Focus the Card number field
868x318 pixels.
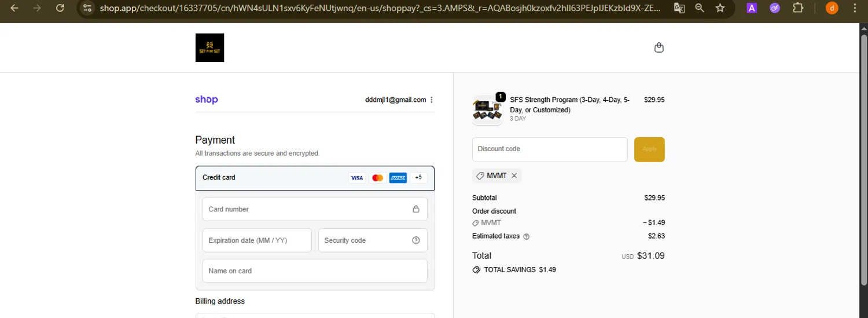click(x=315, y=209)
